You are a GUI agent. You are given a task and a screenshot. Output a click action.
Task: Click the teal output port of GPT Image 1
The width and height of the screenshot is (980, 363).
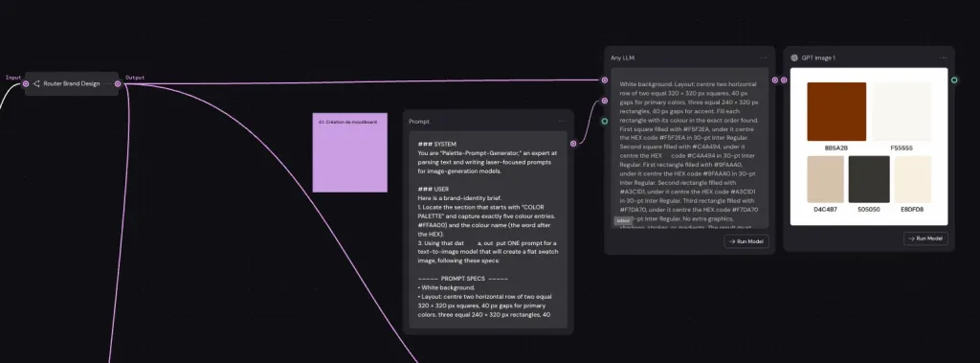coord(954,79)
